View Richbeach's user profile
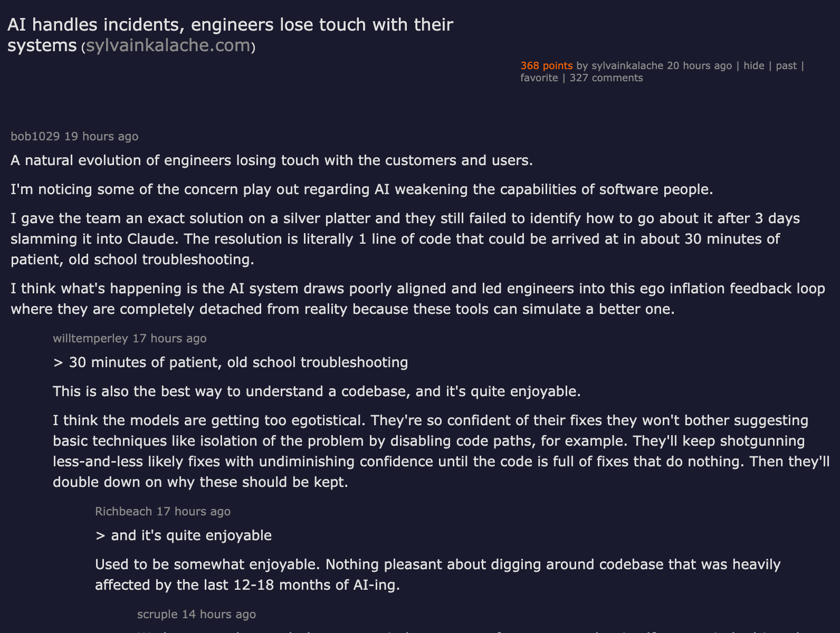Image resolution: width=840 pixels, height=633 pixels. (123, 511)
